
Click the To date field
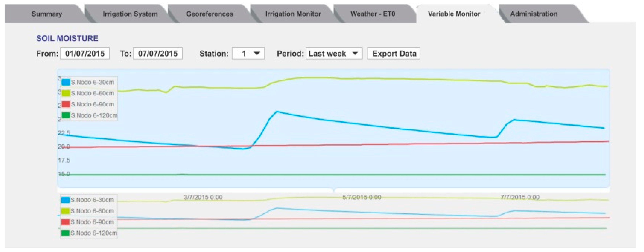(x=158, y=53)
